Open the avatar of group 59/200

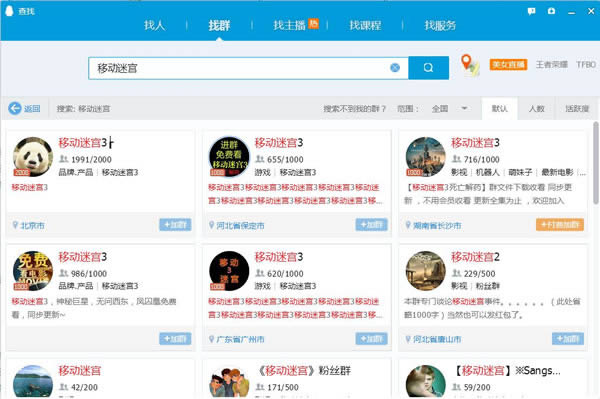(426, 382)
